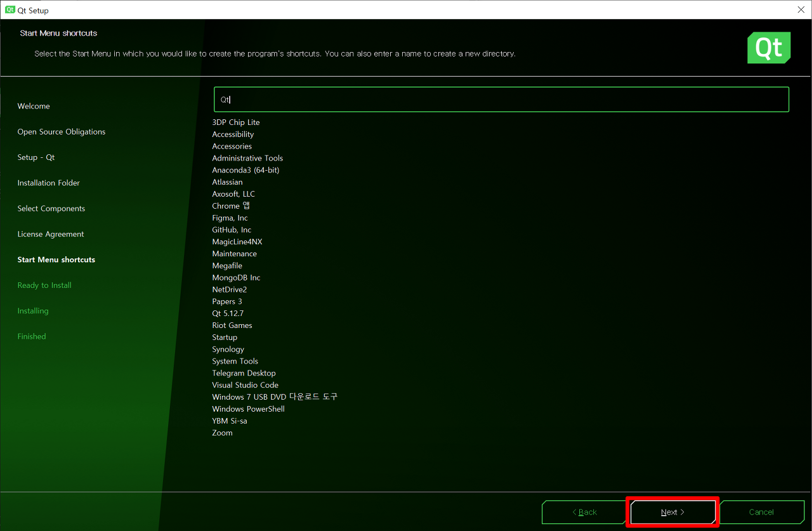Select Windows 7 USB DVD 다운로드 도구
The height and width of the screenshot is (531, 812).
[x=275, y=397]
